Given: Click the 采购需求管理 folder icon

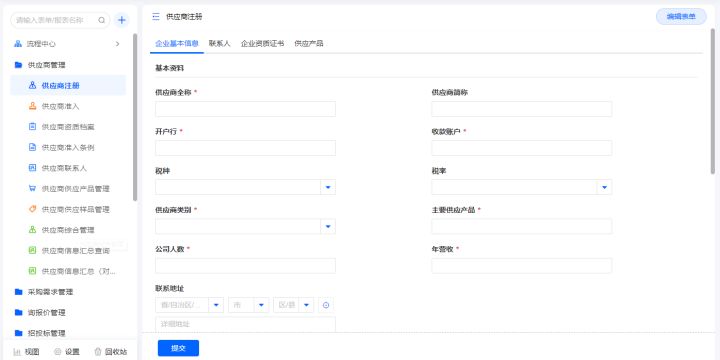Looking at the screenshot, I should [x=18, y=292].
